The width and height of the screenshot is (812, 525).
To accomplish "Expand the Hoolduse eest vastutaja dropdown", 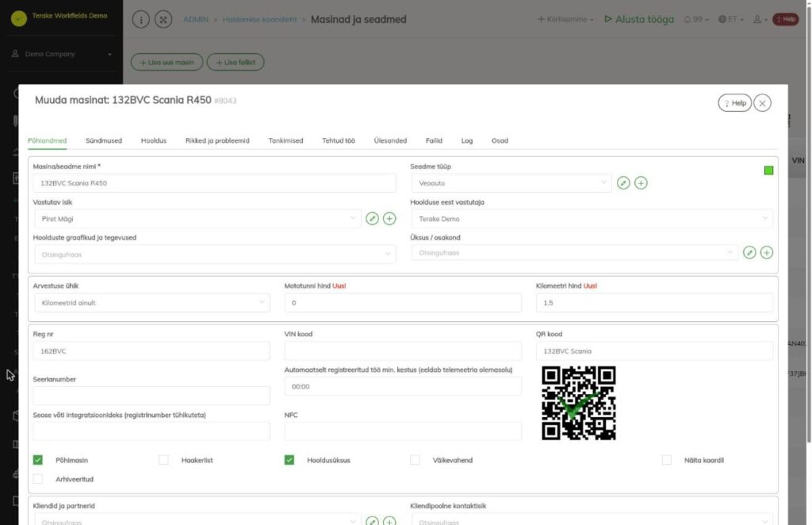I will point(592,219).
